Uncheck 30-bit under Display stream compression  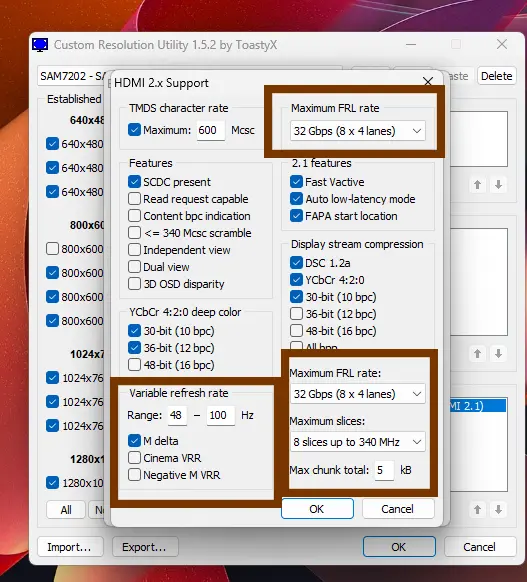click(x=296, y=297)
